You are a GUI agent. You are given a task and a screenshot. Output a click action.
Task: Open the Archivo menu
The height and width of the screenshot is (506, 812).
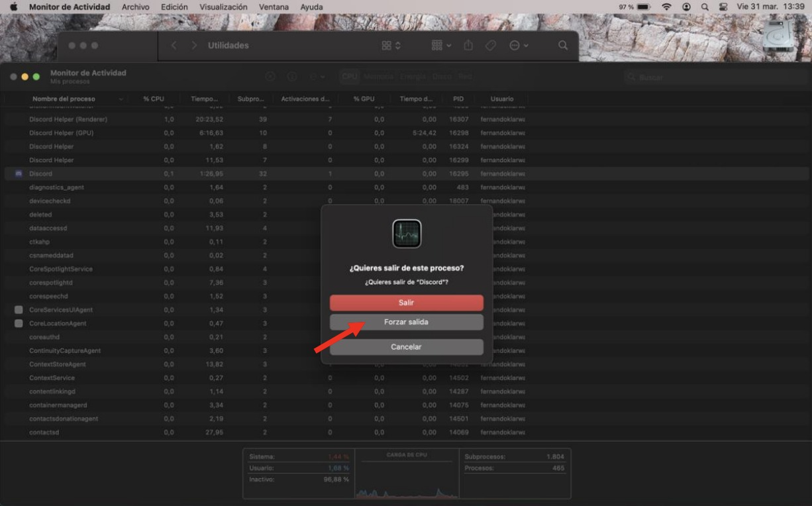tap(136, 7)
